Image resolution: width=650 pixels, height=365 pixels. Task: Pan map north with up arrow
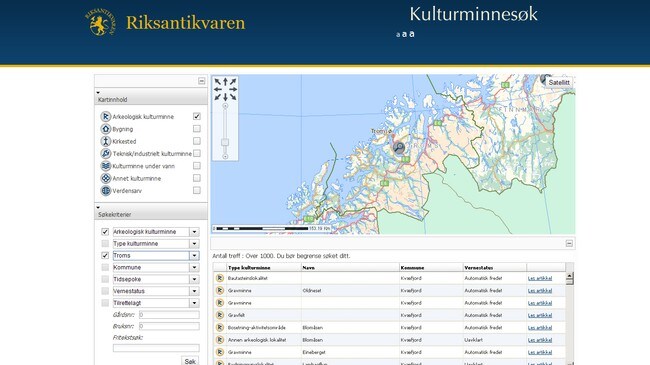[226, 82]
